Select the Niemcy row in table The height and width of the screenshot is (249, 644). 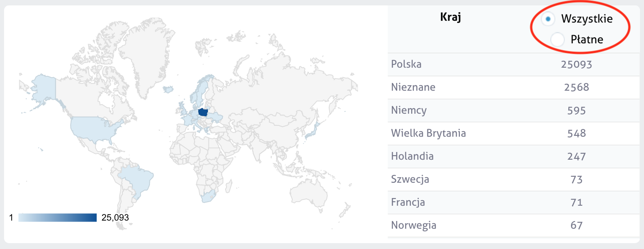pos(513,110)
